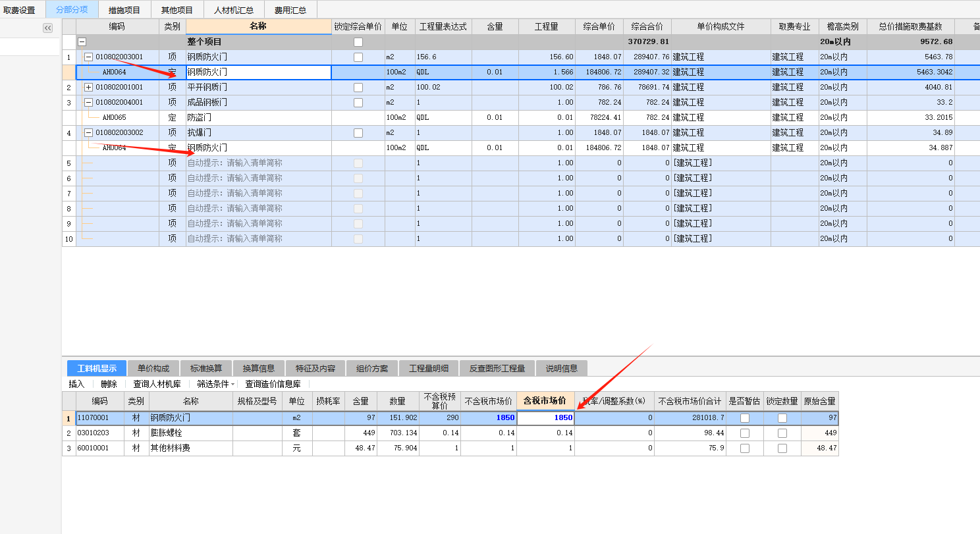The image size is (980, 534).
Task: Click the value 9572.68 in 整个项目 row
Action: pos(936,41)
